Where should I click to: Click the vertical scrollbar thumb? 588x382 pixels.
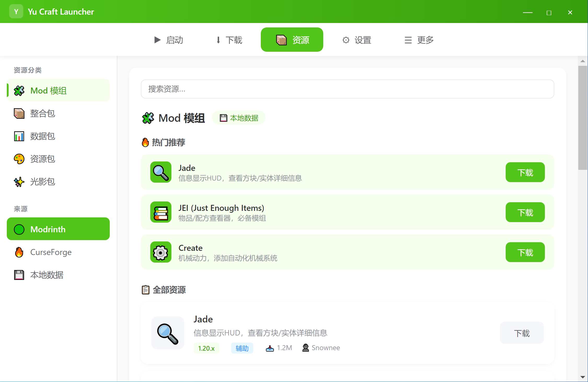583,118
